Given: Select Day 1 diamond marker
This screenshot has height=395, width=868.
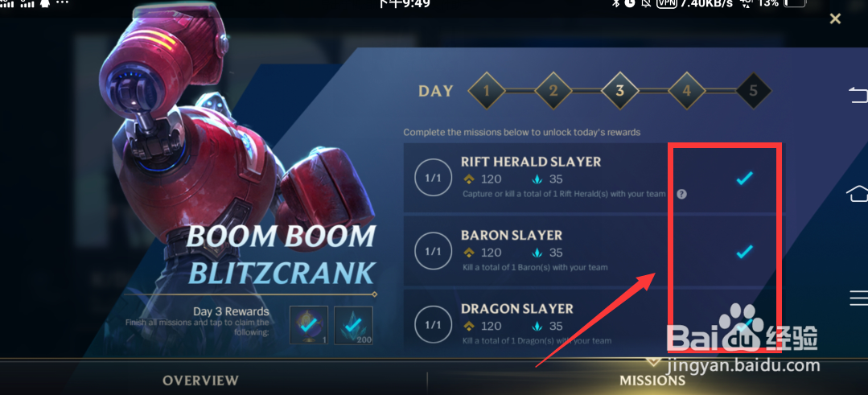Looking at the screenshot, I should click(x=487, y=90).
